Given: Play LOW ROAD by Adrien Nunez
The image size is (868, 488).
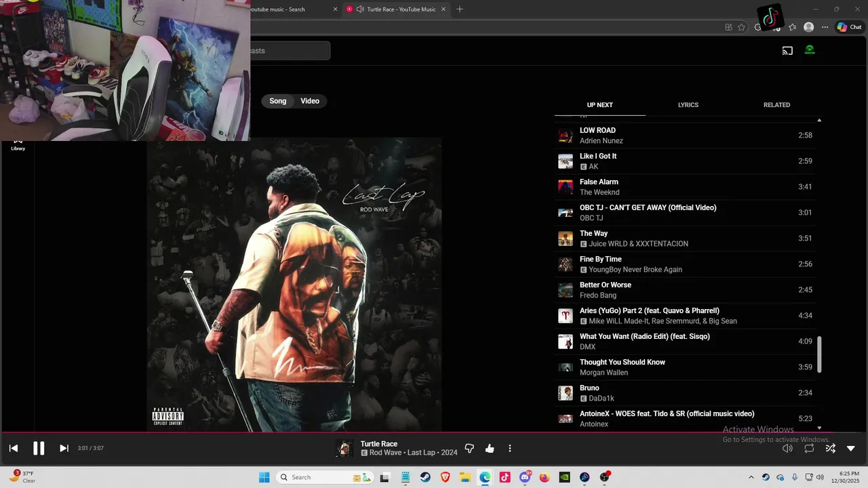Looking at the screenshot, I should pyautogui.click(x=686, y=136).
